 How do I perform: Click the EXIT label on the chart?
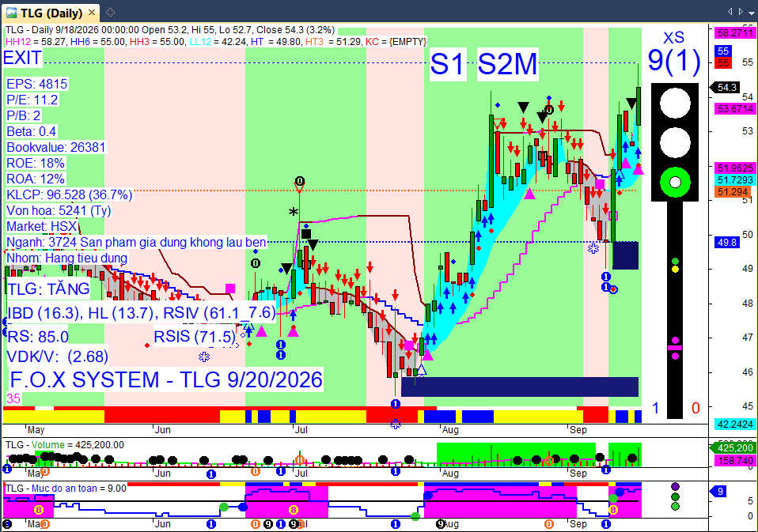coord(22,58)
